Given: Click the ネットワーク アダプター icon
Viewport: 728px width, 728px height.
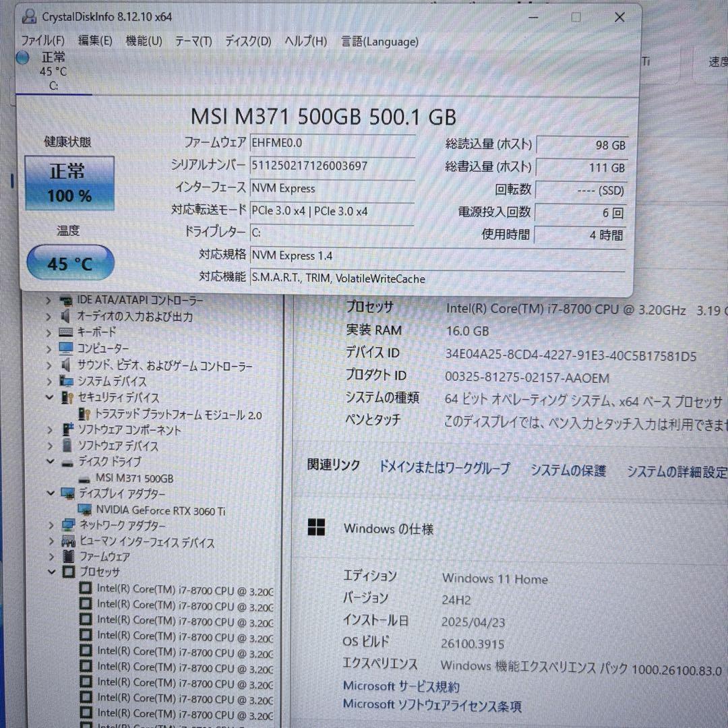Looking at the screenshot, I should 68,524.
